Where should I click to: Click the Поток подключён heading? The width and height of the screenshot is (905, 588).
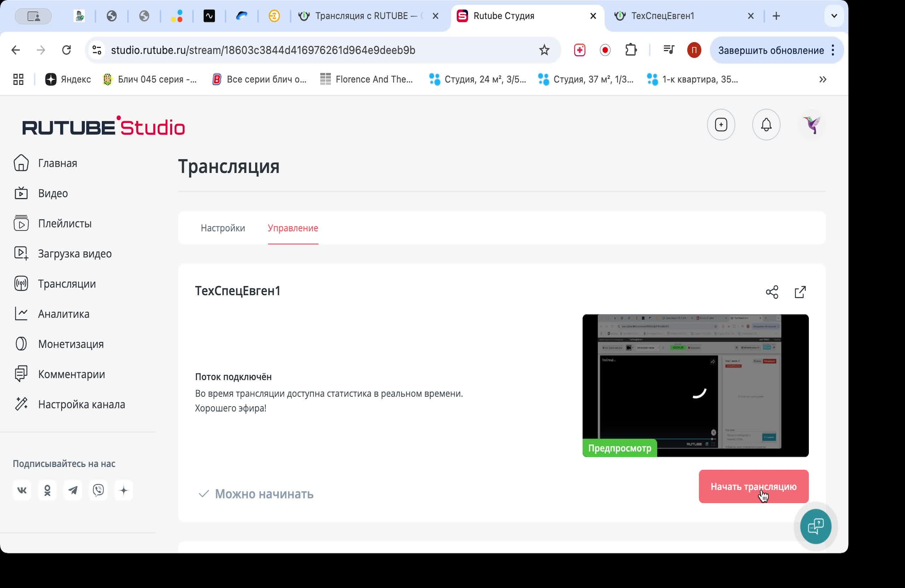point(233,377)
